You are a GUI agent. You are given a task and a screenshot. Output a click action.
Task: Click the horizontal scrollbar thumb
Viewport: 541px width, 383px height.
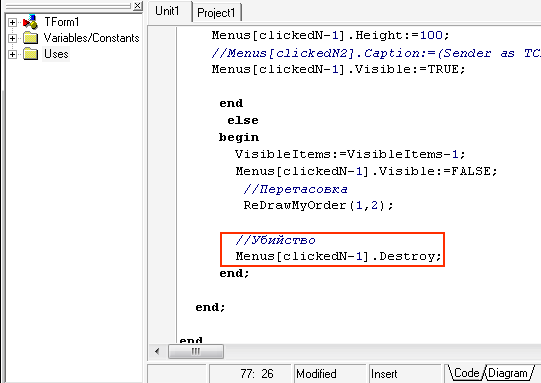196,352
